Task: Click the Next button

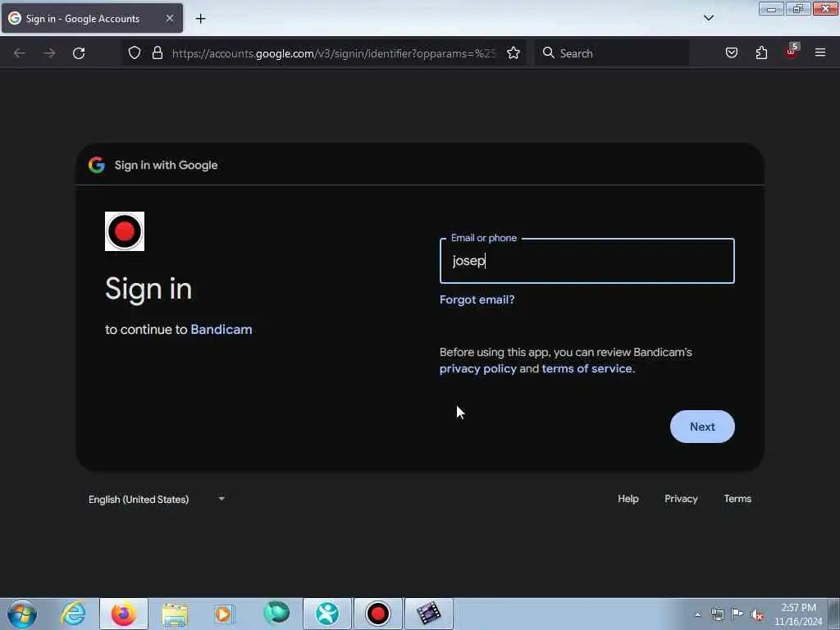Action: pos(702,427)
